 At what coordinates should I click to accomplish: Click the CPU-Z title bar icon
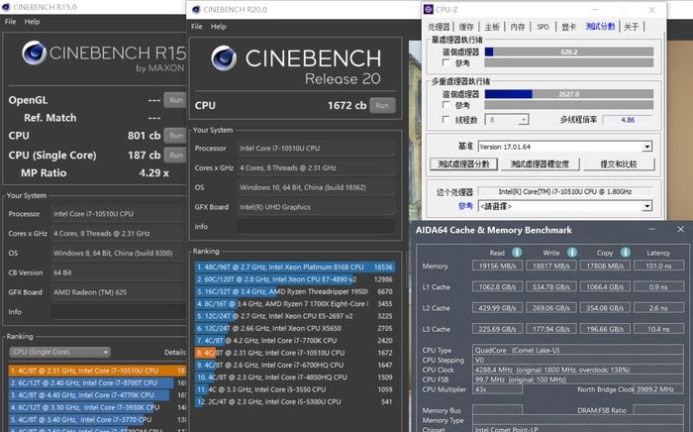(x=429, y=9)
